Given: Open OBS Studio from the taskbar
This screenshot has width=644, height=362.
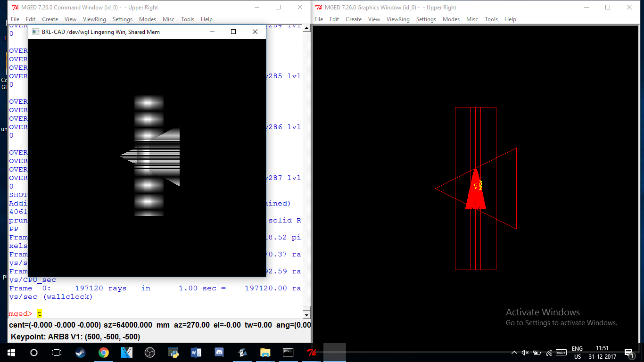Looking at the screenshot, I should [x=150, y=352].
